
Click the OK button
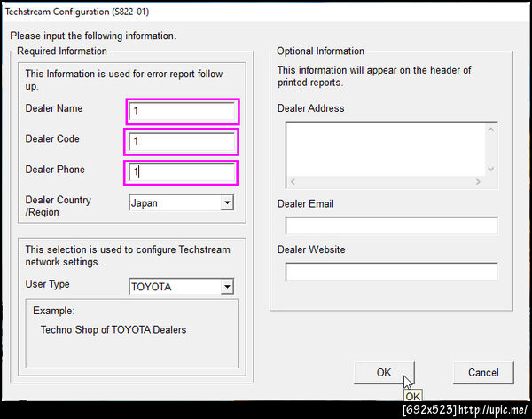(x=384, y=373)
